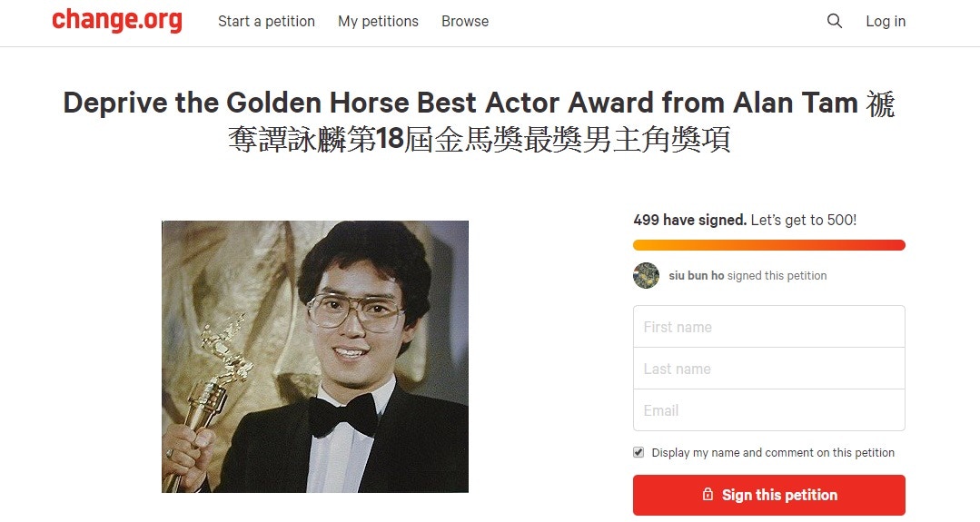Click the change.org logo
Viewport: 980px width, 522px height.
(117, 21)
